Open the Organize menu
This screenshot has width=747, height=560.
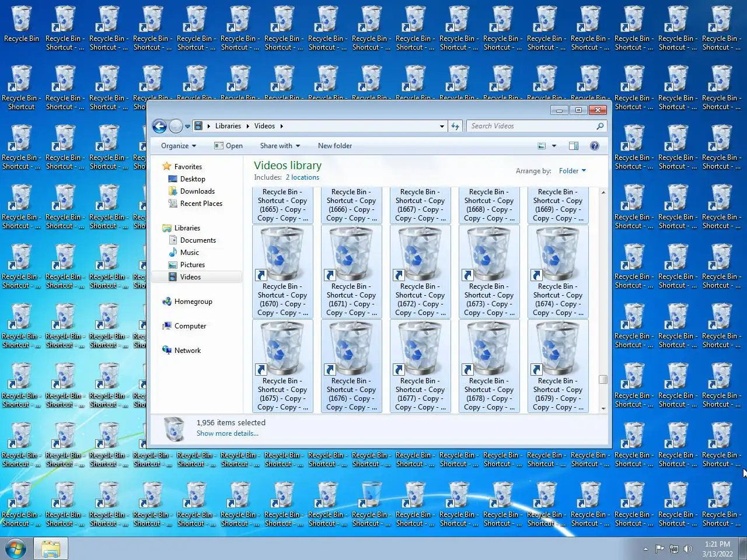pos(179,146)
